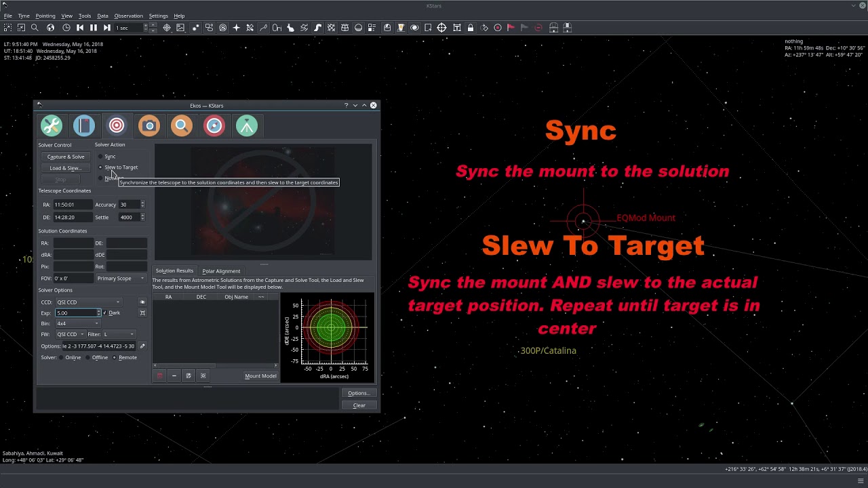Switch to Polar Alignment tab
Viewport: 868px width, 488px height.
click(221, 270)
